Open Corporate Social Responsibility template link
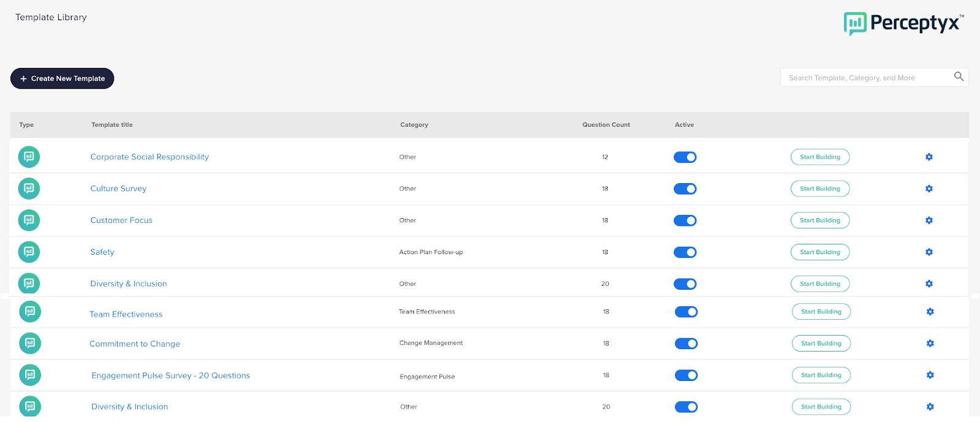This screenshot has height=422, width=980. click(x=149, y=157)
